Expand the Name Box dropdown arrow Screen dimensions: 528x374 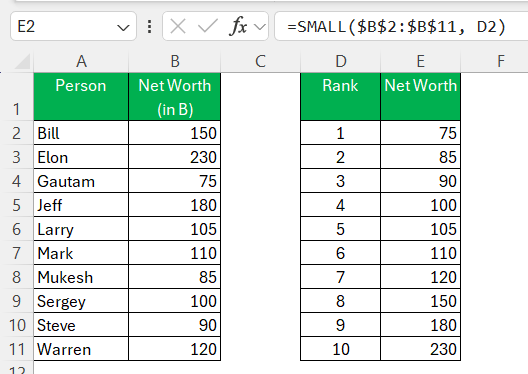[123, 27]
